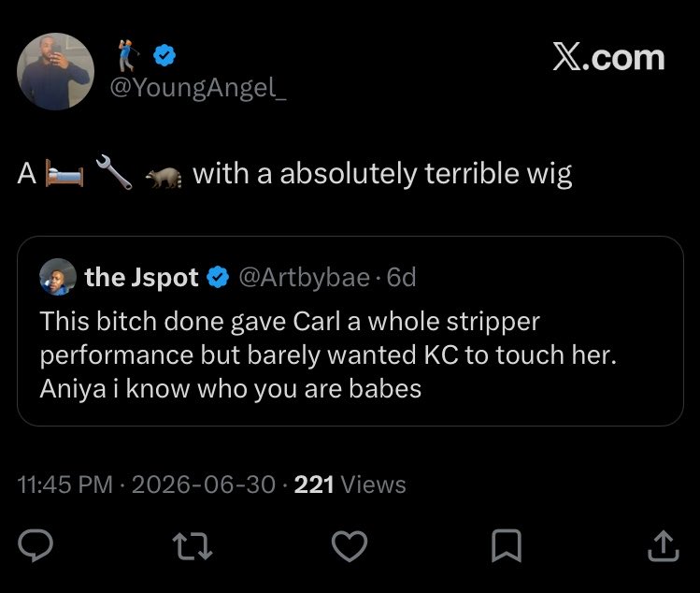Select the 'absolutely terrible wig' tweet text
Screen dimensions: 700x593
pos(425,173)
